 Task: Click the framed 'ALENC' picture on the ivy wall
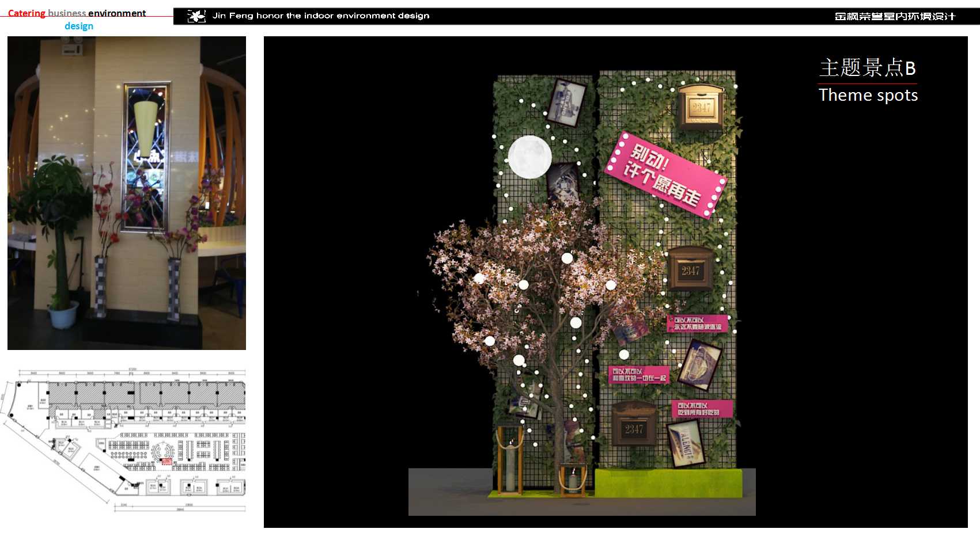(686, 443)
